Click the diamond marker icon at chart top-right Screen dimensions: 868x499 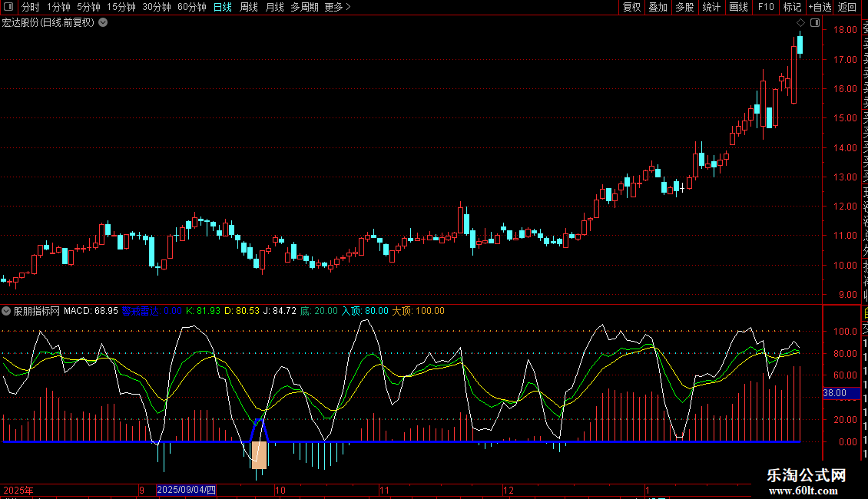(x=801, y=23)
